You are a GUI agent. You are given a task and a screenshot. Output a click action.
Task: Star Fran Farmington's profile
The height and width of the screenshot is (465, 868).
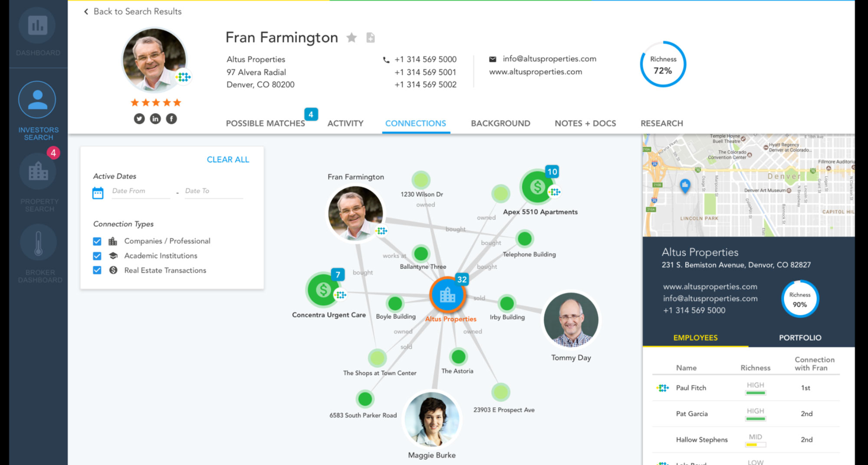[x=352, y=38]
